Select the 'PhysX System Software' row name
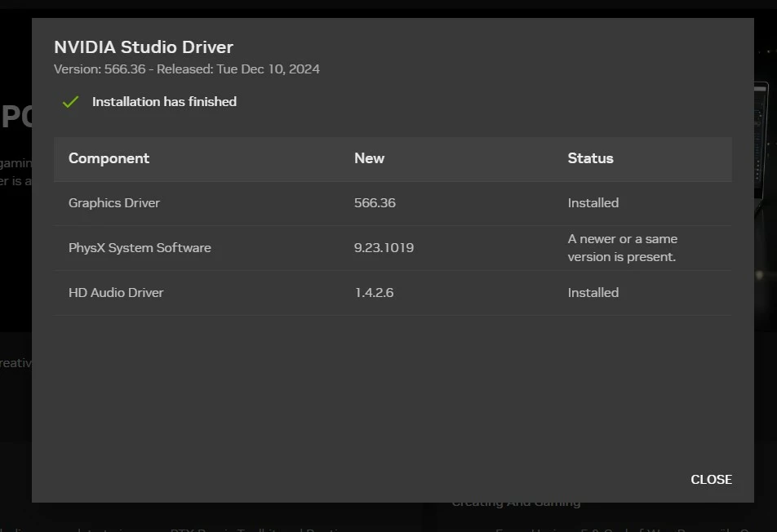 pyautogui.click(x=140, y=248)
